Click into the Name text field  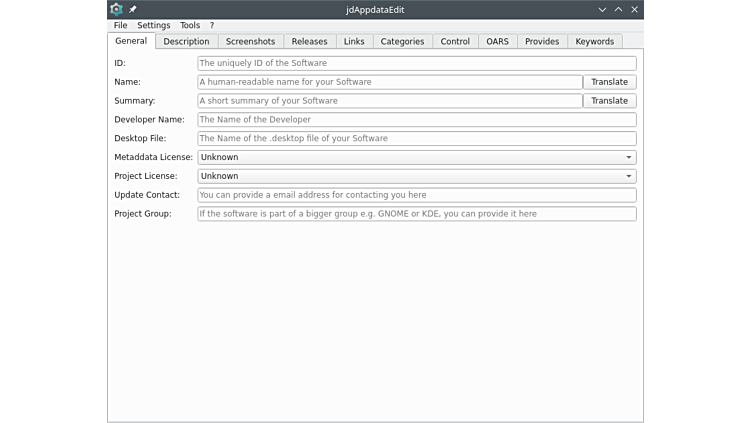390,82
